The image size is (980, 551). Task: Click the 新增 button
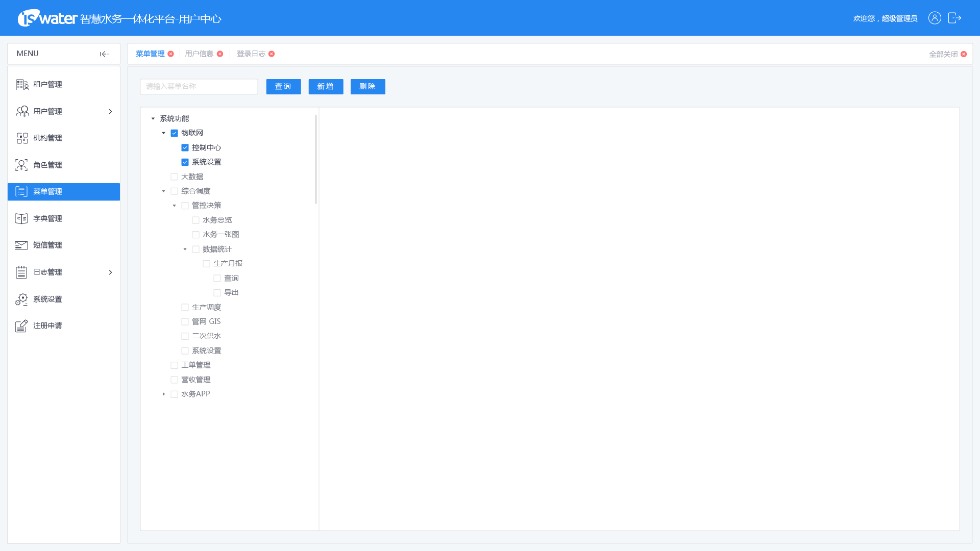point(326,87)
